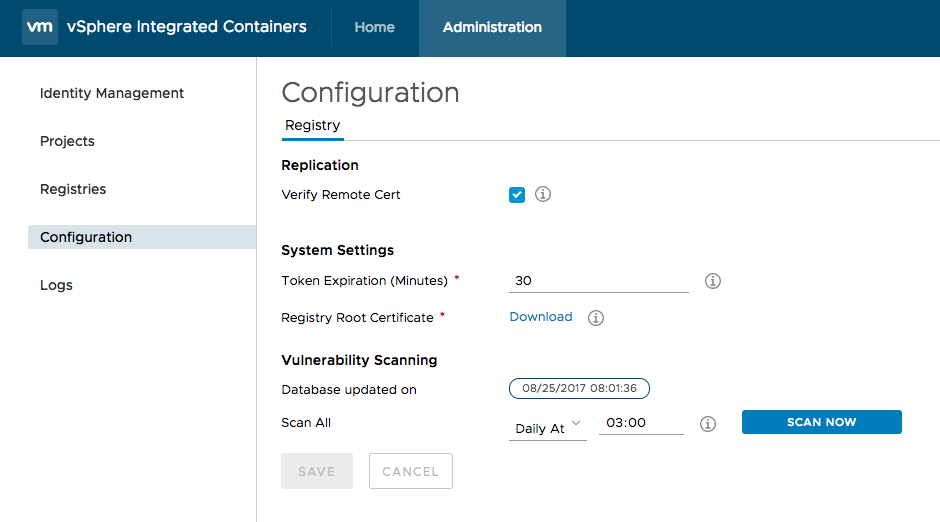Open info icon beside Verify Remote Cert

click(x=543, y=194)
